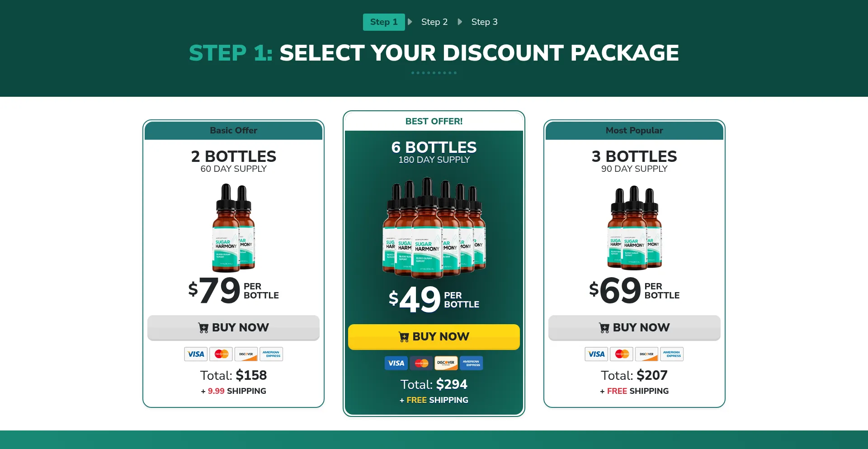Click the Mastercard icon in the Basic Offer card
868x449 pixels.
click(x=221, y=354)
